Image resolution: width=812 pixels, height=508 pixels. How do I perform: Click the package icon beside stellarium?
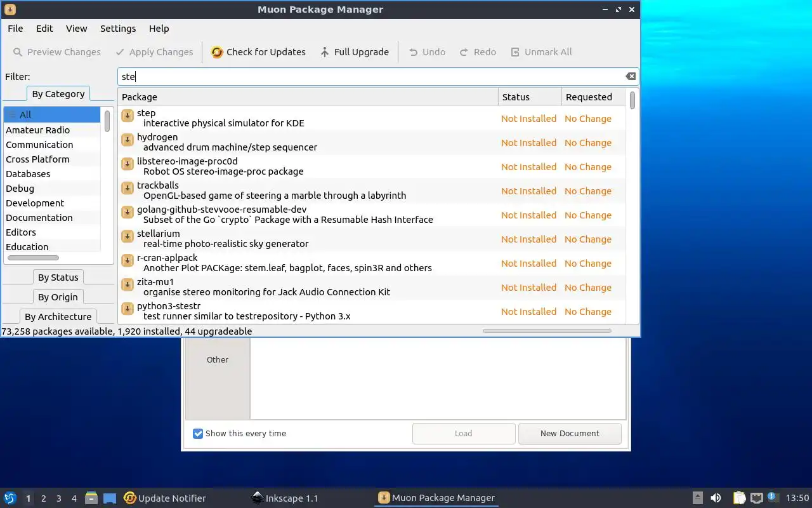point(128,236)
